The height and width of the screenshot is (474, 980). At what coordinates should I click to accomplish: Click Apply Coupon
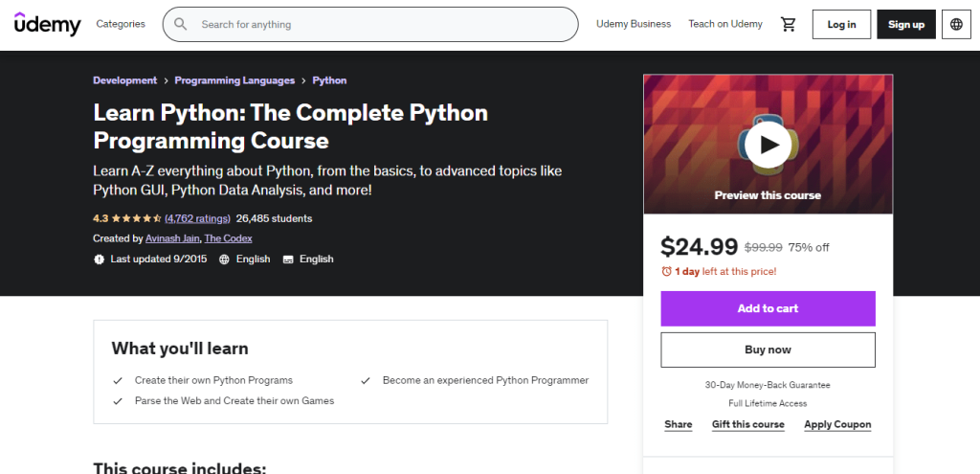pyautogui.click(x=837, y=424)
